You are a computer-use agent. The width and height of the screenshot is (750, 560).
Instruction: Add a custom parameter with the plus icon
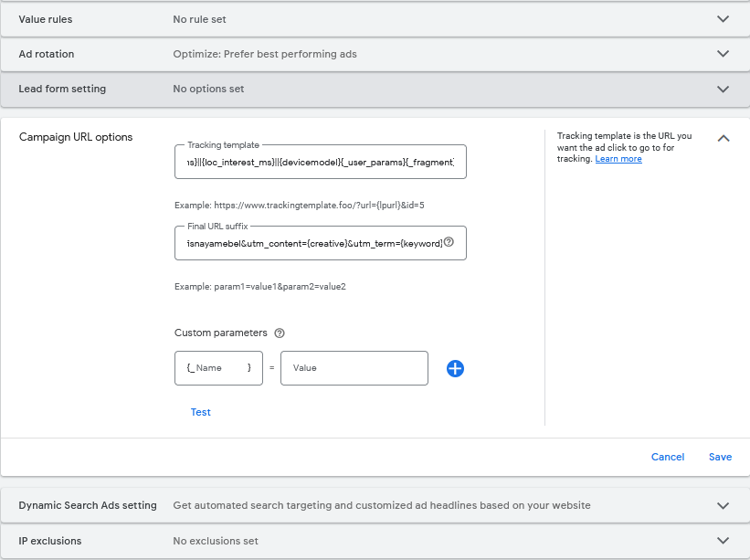tap(456, 368)
